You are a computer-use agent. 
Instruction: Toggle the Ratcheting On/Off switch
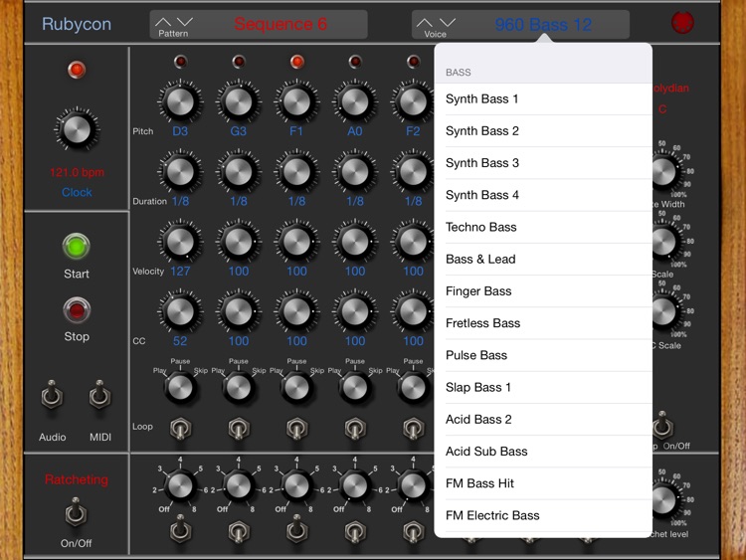pyautogui.click(x=76, y=513)
